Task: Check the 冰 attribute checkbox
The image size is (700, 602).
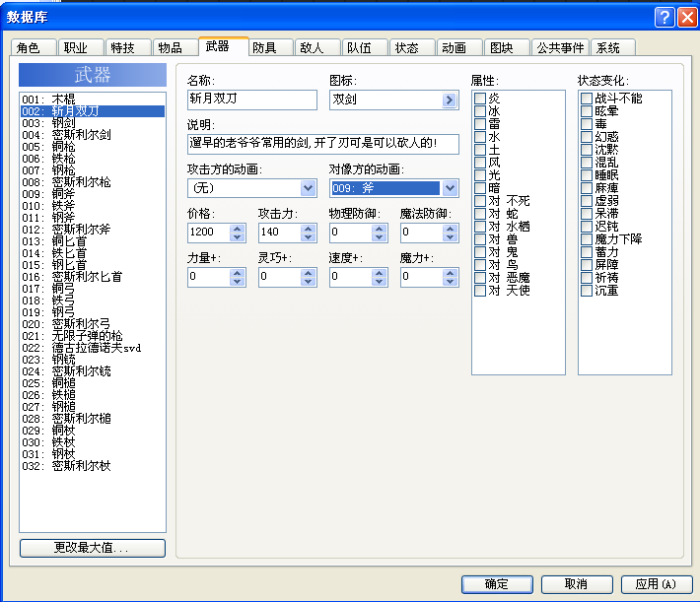Action: pos(480,111)
